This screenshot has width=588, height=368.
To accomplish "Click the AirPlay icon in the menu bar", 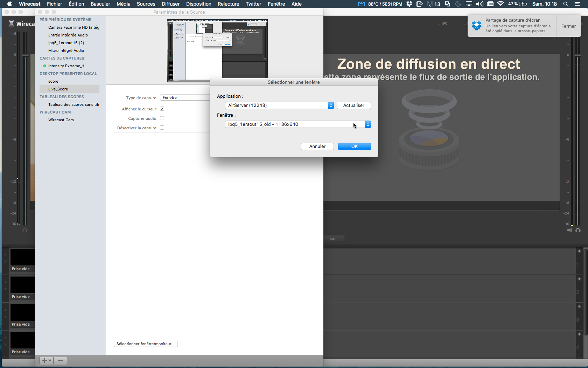I will point(469,4).
